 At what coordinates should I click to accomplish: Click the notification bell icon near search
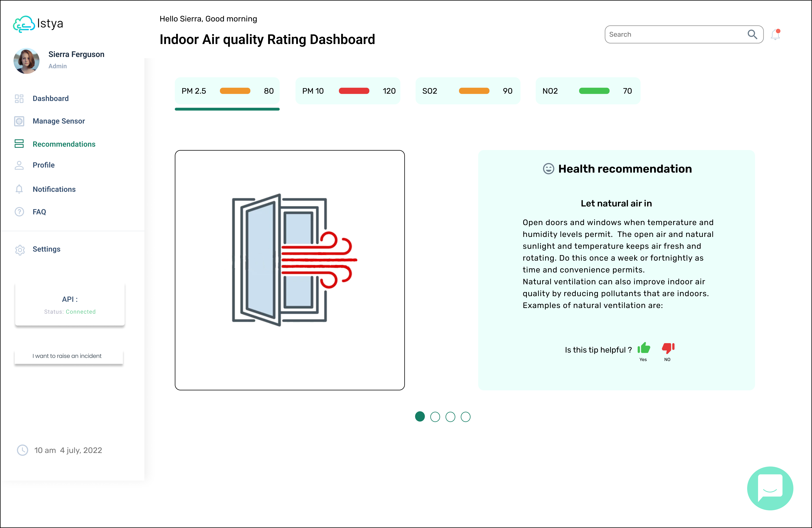pos(776,34)
